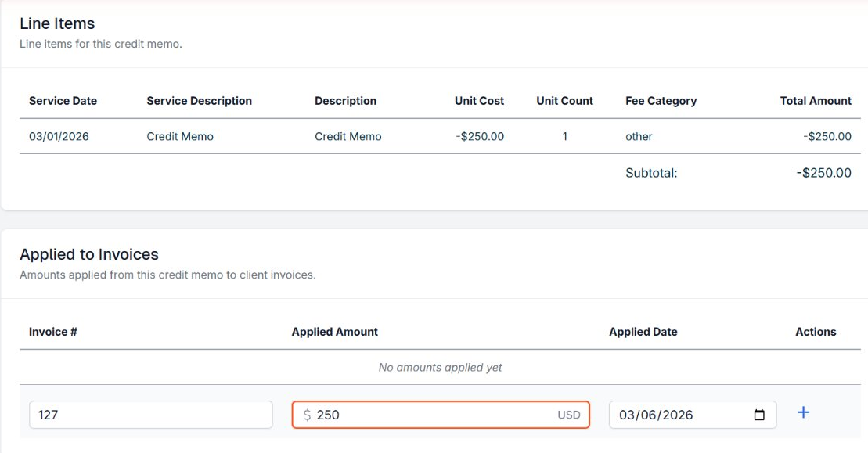Click the plus icon to add applied amount
This screenshot has height=453, width=868.
click(803, 412)
